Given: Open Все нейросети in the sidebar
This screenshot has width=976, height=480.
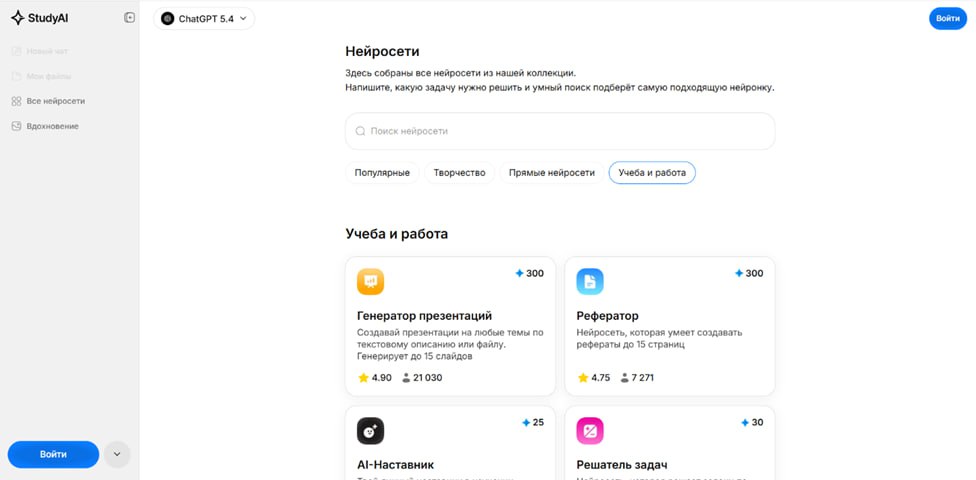Looking at the screenshot, I should tap(55, 101).
